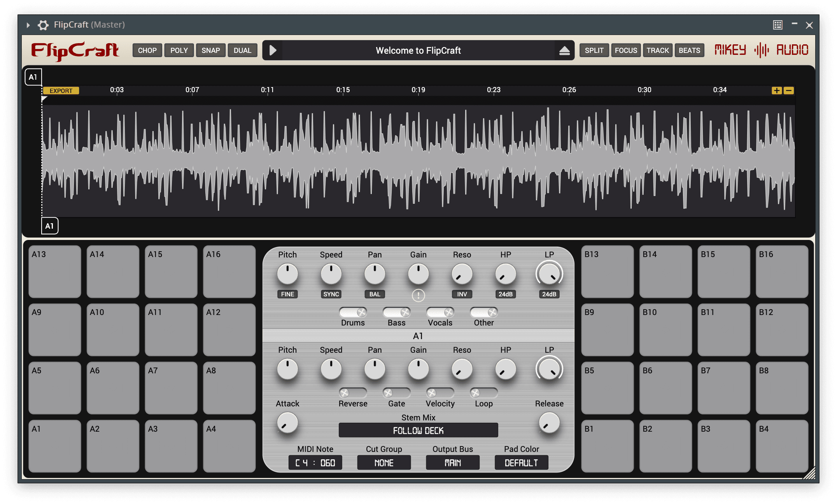The width and height of the screenshot is (837, 504).
Task: Select the A1 slice marker below waveform
Action: (x=49, y=226)
